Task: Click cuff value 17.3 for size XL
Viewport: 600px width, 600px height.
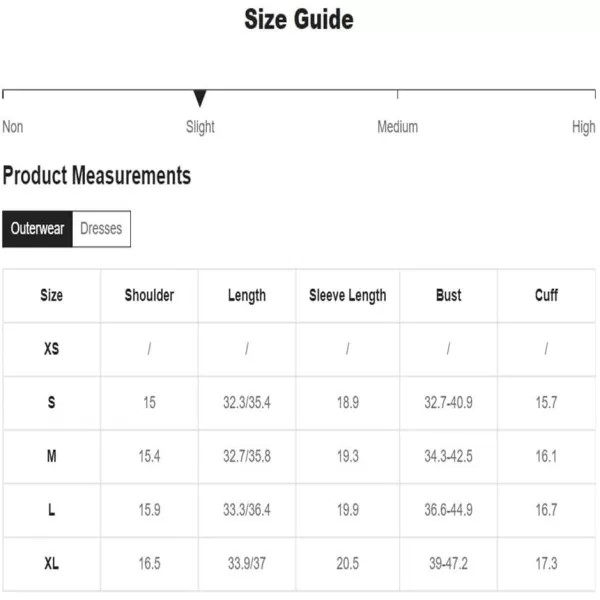Action: tap(546, 564)
